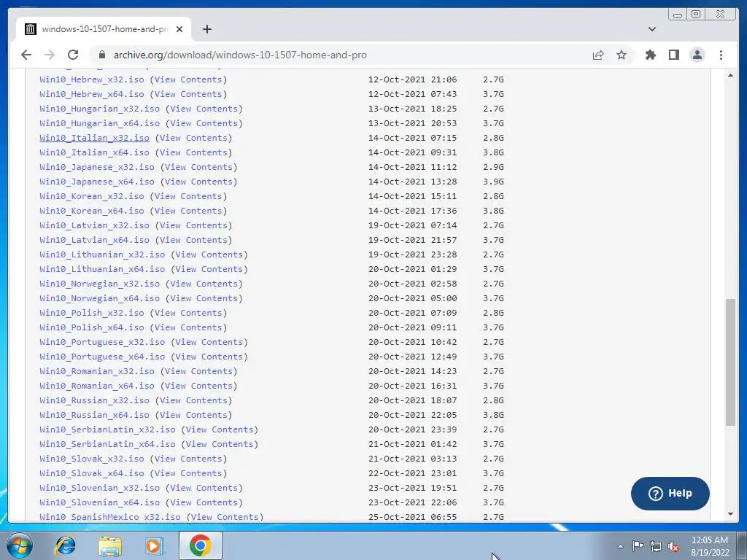Download Win10_Italian_x32.iso
The image size is (747, 560).
tap(94, 138)
